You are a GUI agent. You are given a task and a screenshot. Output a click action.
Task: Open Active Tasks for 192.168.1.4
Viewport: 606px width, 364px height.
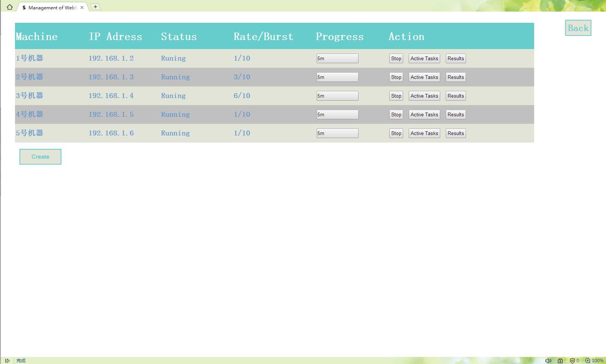click(424, 96)
